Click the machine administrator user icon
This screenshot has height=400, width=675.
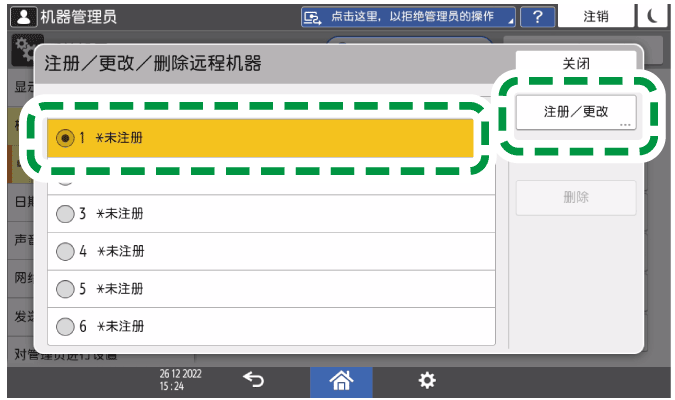(24, 17)
